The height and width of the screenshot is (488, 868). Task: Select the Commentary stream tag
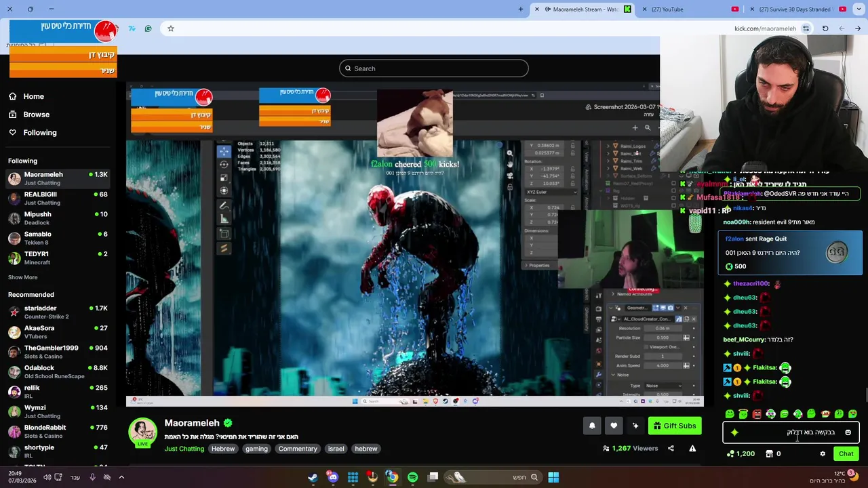[x=298, y=449]
